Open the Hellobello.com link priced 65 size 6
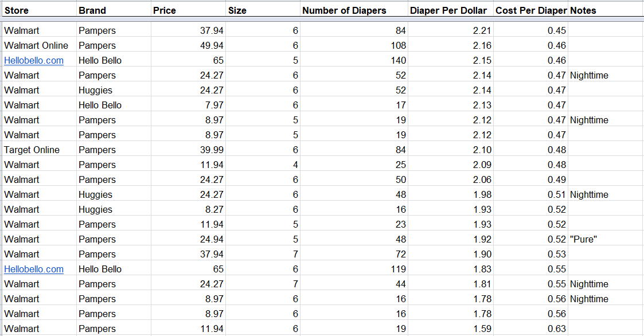644x336 pixels. point(34,269)
